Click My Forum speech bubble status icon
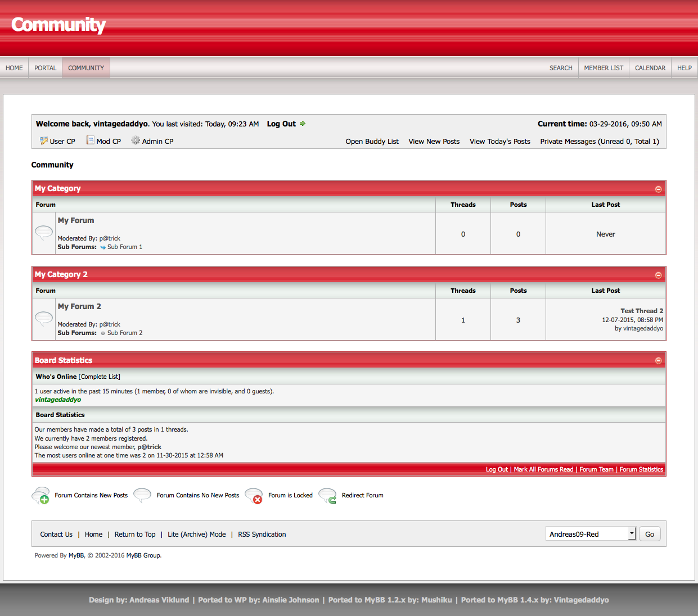The height and width of the screenshot is (616, 698). point(44,232)
